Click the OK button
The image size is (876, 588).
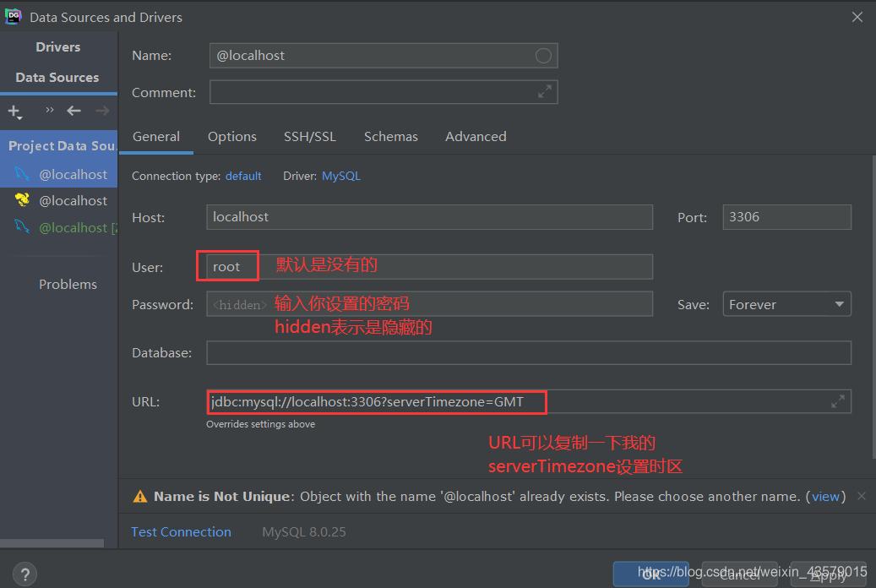(650, 574)
